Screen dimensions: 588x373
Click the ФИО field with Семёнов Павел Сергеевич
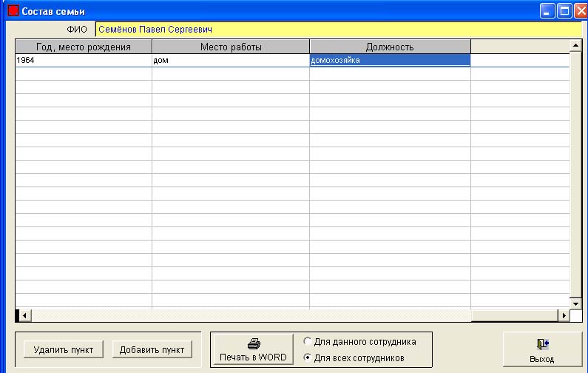click(339, 30)
